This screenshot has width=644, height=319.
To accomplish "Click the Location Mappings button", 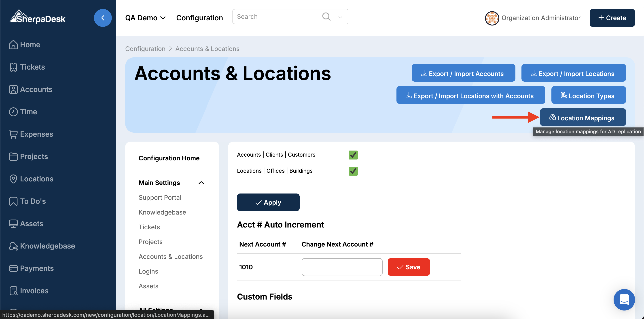I will point(583,118).
